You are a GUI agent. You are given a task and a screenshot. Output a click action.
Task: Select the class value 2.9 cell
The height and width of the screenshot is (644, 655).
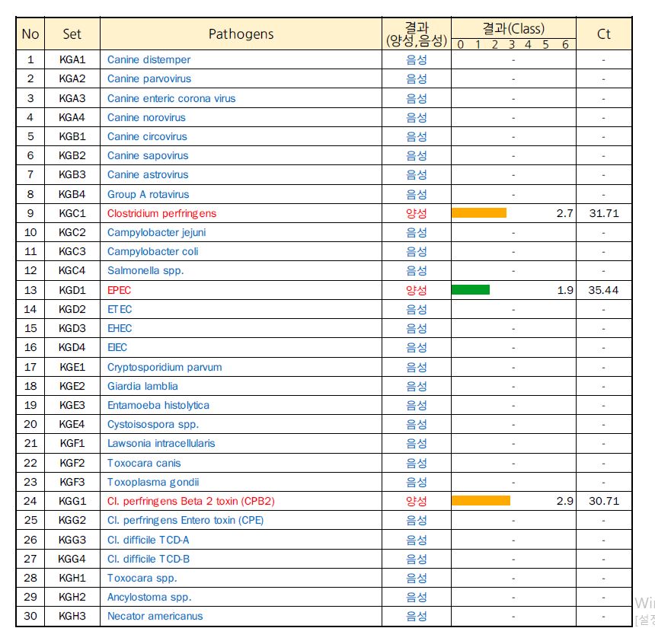pyautogui.click(x=564, y=501)
